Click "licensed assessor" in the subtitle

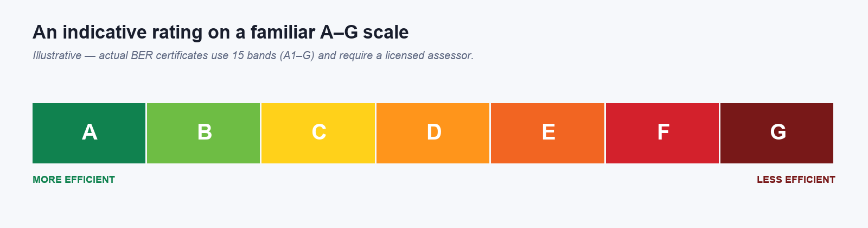[428, 55]
